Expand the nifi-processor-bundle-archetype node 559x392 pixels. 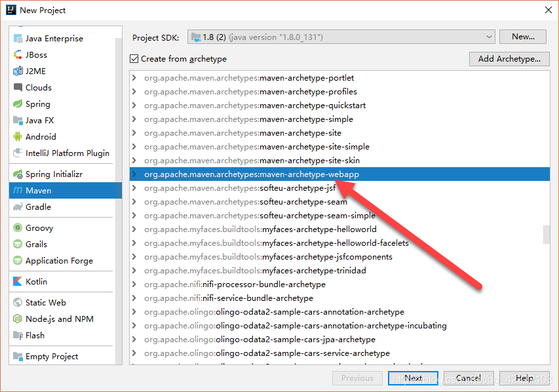pyautogui.click(x=134, y=284)
